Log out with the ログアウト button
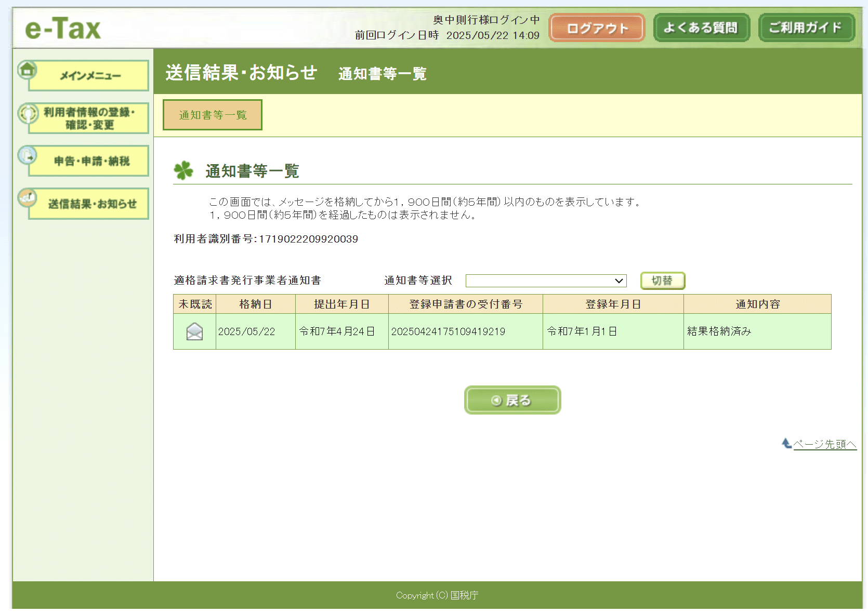The image size is (868, 613). point(597,28)
